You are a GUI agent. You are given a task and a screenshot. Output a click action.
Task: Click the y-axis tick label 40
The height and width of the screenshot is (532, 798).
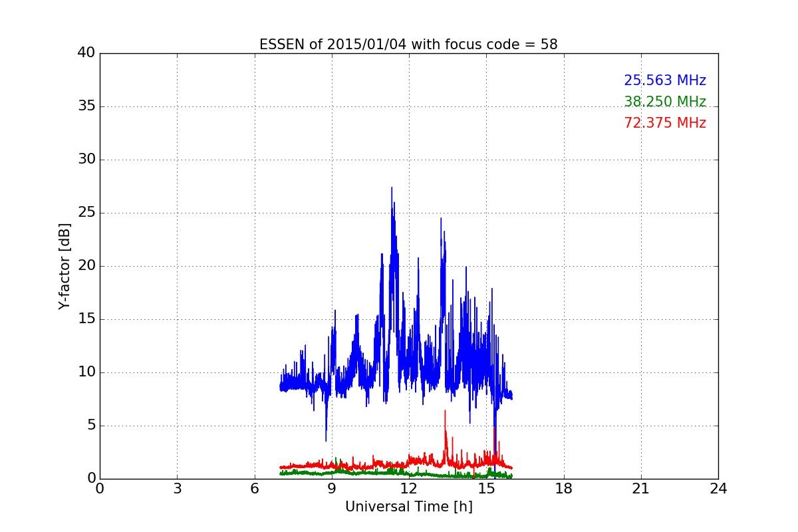pos(86,53)
